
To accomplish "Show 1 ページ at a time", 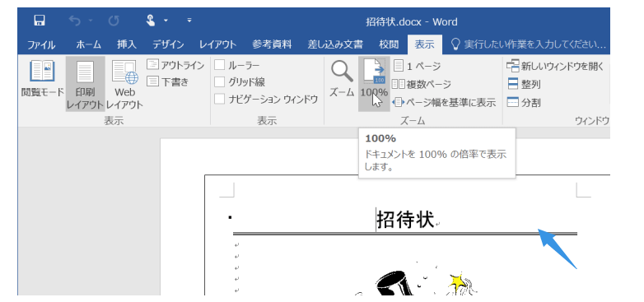I will pyautogui.click(x=418, y=66).
